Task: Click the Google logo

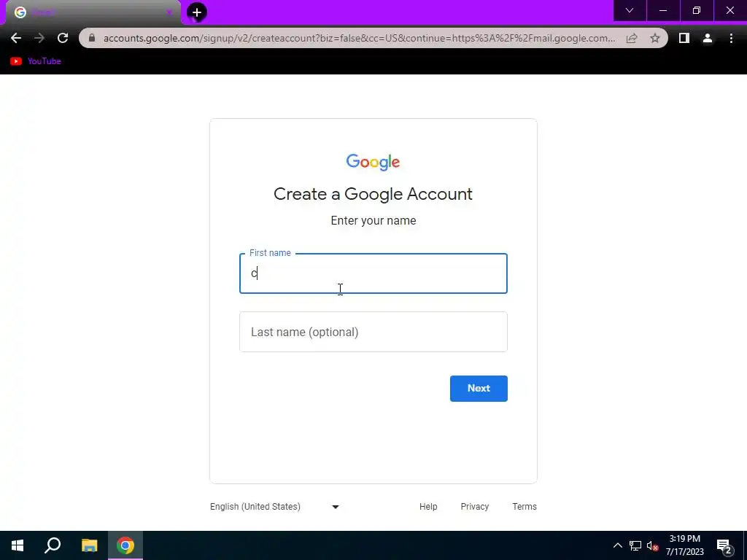Action: (373, 163)
